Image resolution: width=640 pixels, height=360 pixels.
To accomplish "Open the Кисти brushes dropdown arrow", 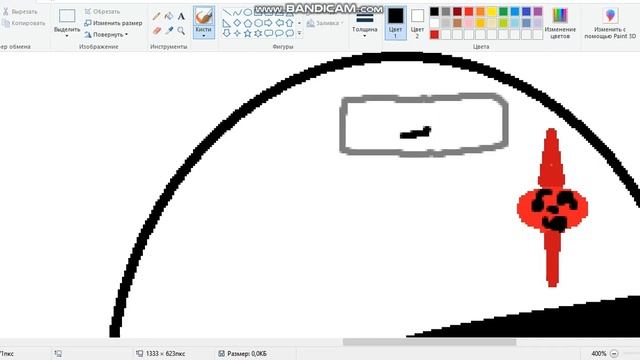I will 203,36.
